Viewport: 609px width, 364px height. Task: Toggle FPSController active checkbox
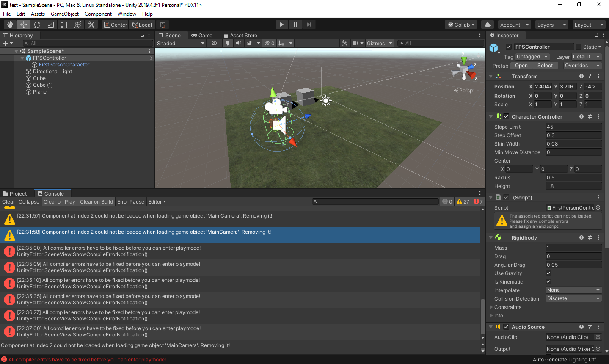tap(509, 47)
